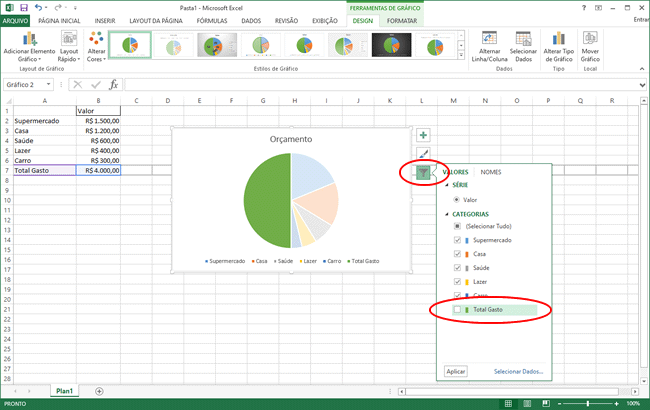Click the Chart Elements plus button
This screenshot has height=410, width=650.
click(x=423, y=135)
